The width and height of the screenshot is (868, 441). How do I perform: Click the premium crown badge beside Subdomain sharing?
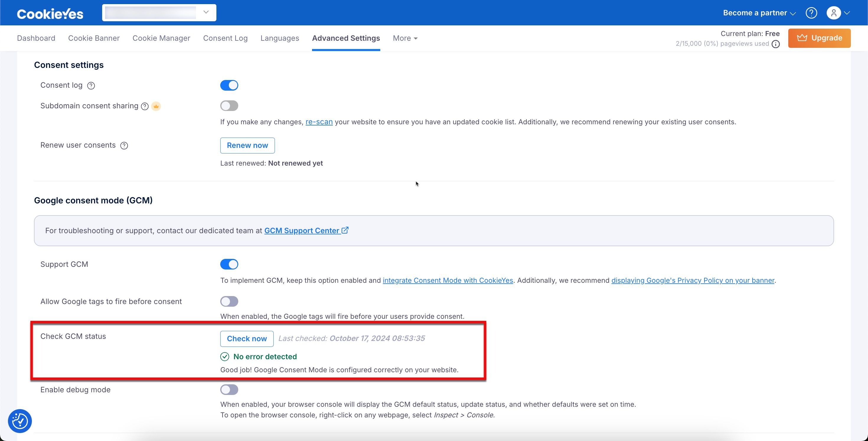click(156, 106)
